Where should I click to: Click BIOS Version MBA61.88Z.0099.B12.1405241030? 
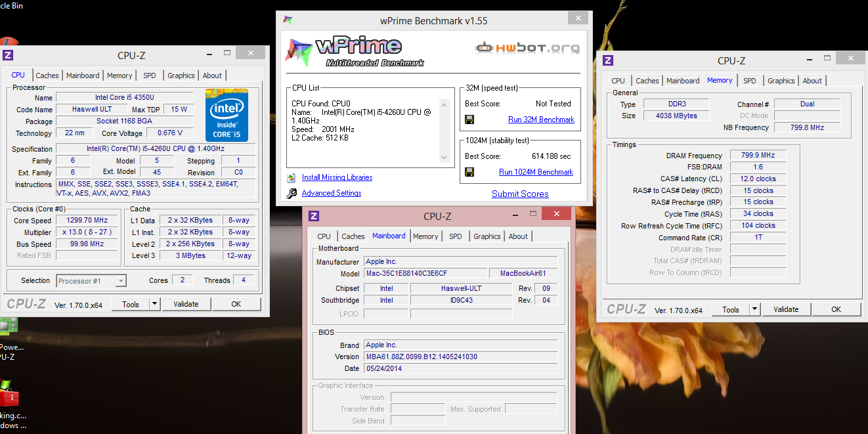pyautogui.click(x=460, y=357)
